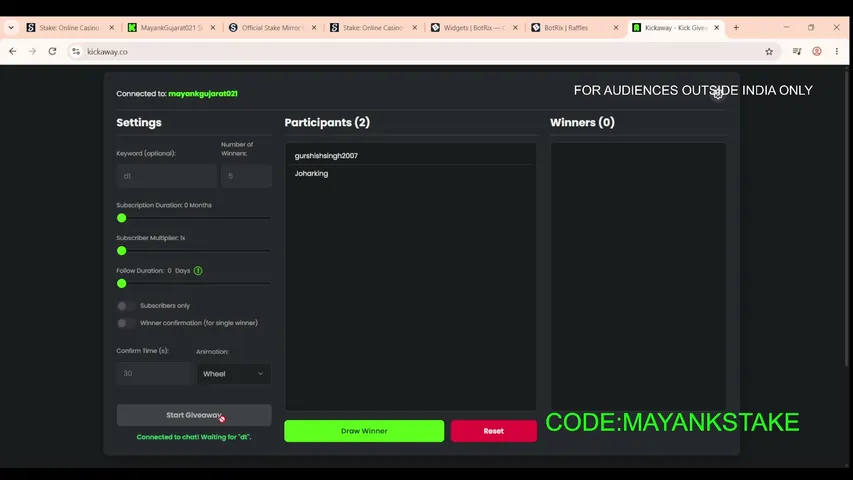Screen dimensions: 853x480
Task: Click the browser back arrow
Action: pyautogui.click(x=13, y=51)
